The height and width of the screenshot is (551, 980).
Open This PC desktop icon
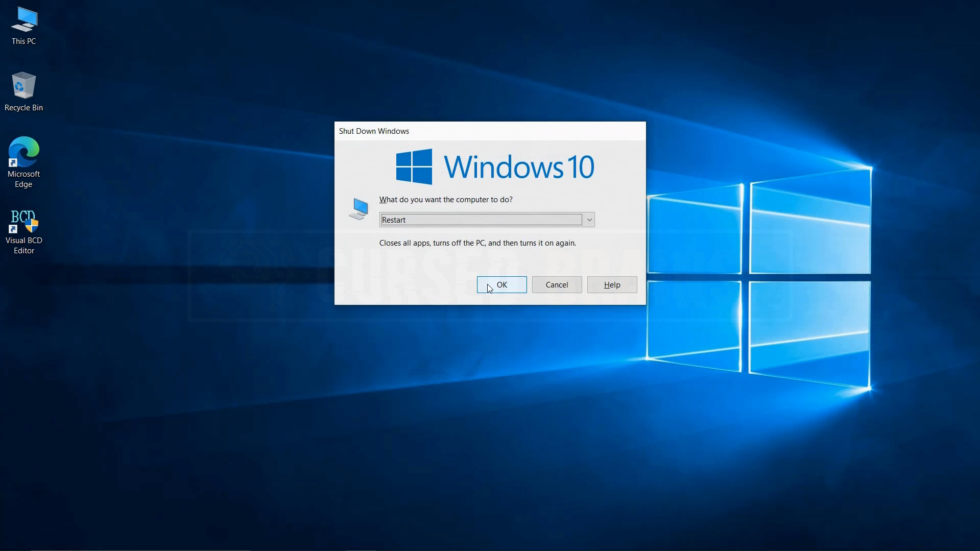coord(24,27)
